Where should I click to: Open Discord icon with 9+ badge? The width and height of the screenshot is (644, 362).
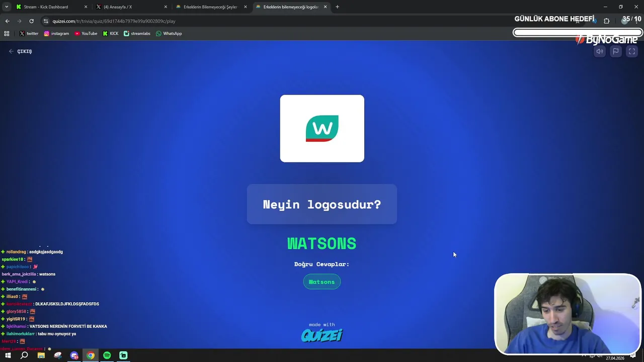coord(74,355)
